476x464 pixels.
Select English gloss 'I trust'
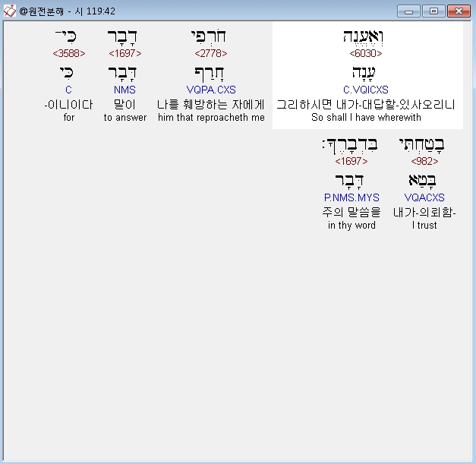coord(424,226)
